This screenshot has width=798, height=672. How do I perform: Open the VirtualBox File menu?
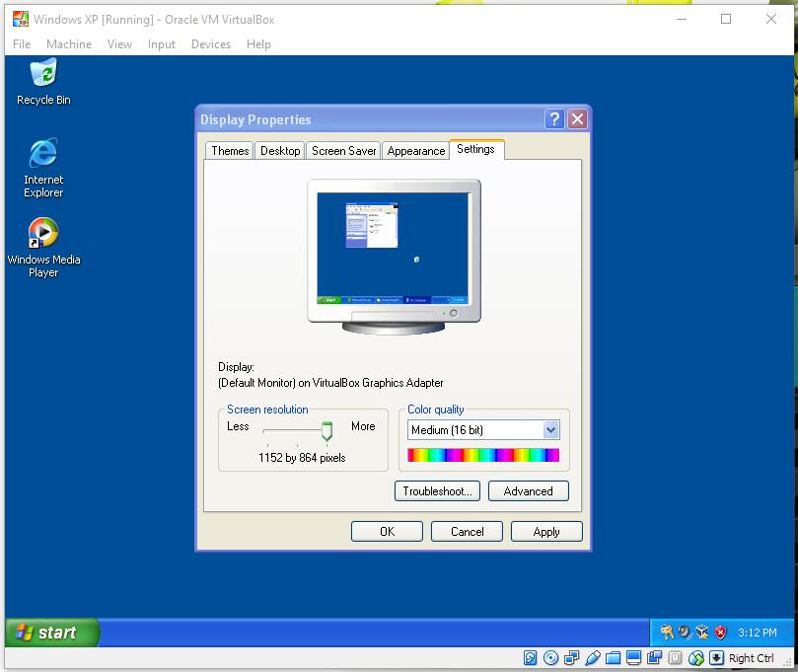coord(22,44)
